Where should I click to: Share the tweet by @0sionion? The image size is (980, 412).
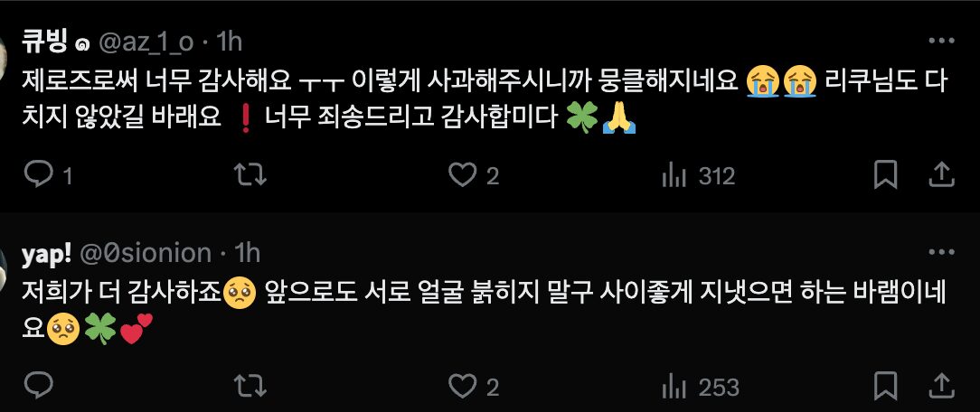pyautogui.click(x=940, y=386)
